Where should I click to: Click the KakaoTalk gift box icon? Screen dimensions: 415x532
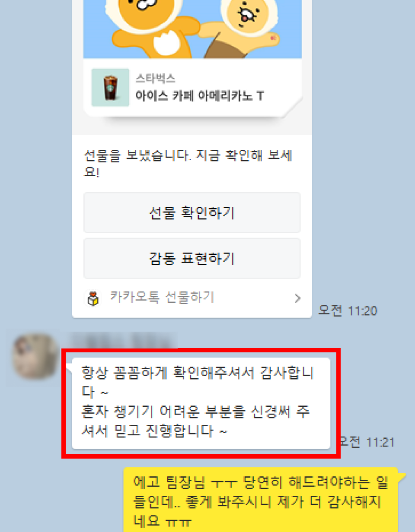(x=93, y=298)
